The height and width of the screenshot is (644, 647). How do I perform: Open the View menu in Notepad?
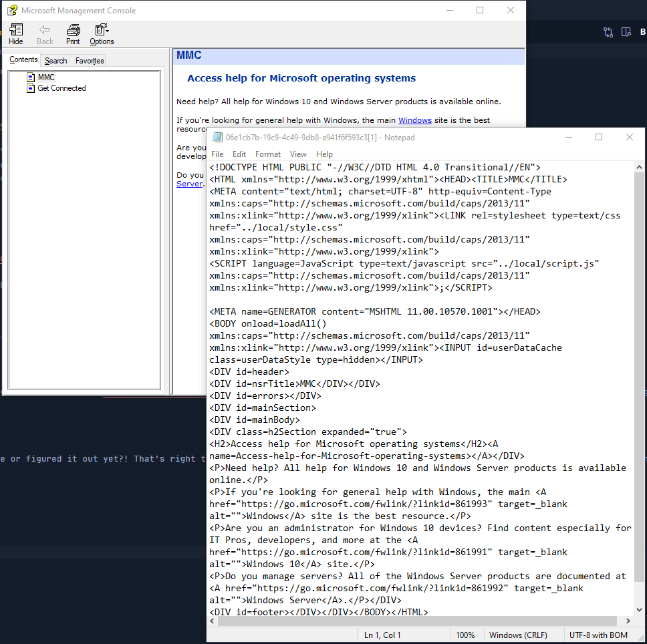click(298, 154)
